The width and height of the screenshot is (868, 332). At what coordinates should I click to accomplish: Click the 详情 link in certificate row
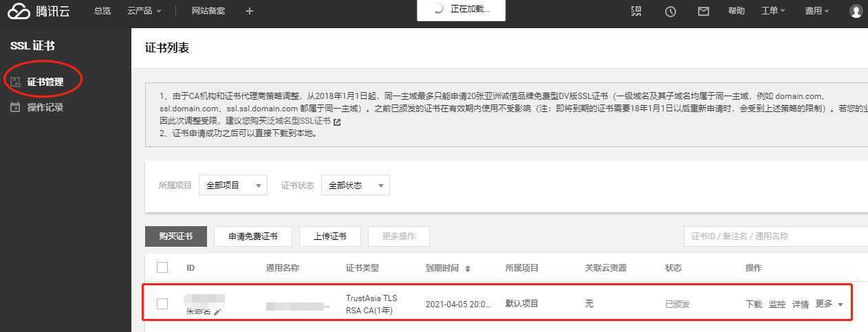tap(801, 304)
